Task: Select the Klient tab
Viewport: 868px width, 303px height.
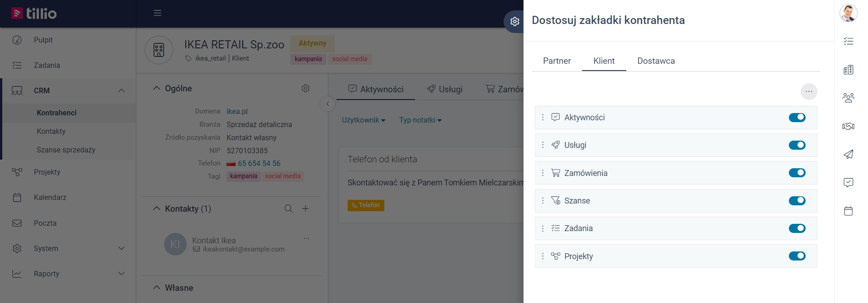Action: point(604,61)
